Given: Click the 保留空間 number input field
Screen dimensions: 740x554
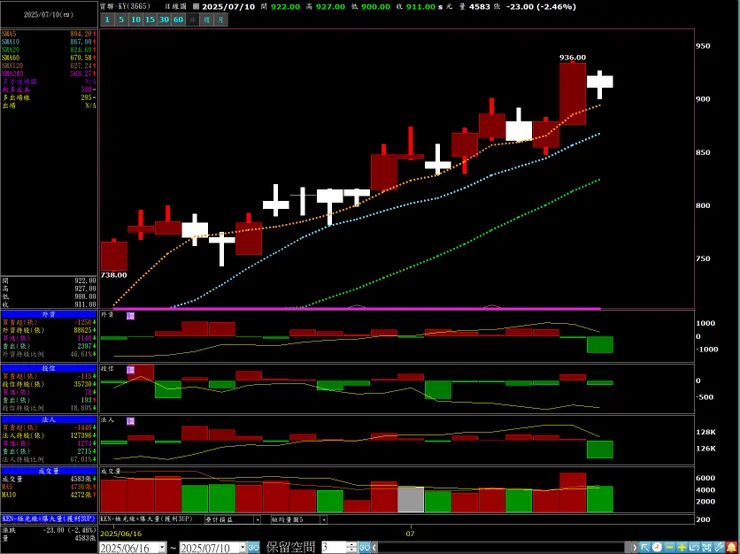Looking at the screenshot, I should point(334,547).
